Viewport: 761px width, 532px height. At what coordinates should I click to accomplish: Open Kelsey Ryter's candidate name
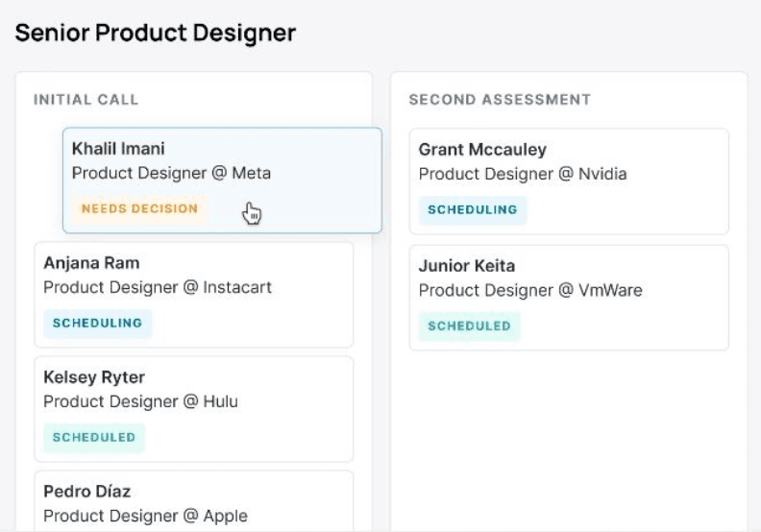coord(94,377)
